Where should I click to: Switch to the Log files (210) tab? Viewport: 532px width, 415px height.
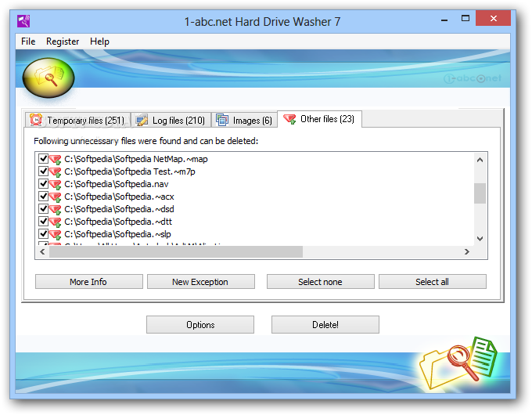coord(171,121)
